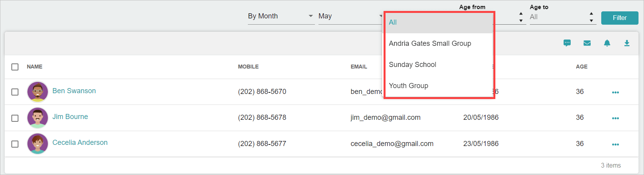Click the SMS chat bubble icon
644x175 pixels.
point(567,43)
